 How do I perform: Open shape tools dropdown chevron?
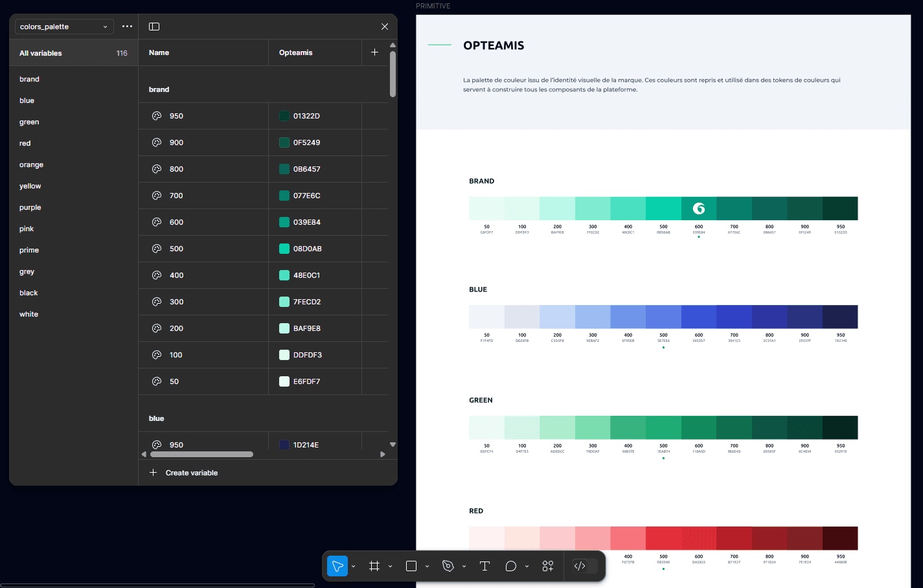(x=427, y=567)
